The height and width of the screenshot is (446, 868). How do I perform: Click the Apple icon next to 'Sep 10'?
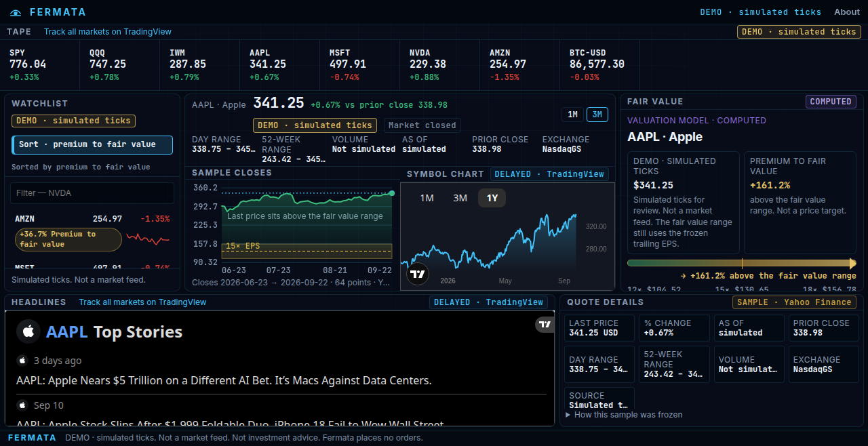[22, 405]
